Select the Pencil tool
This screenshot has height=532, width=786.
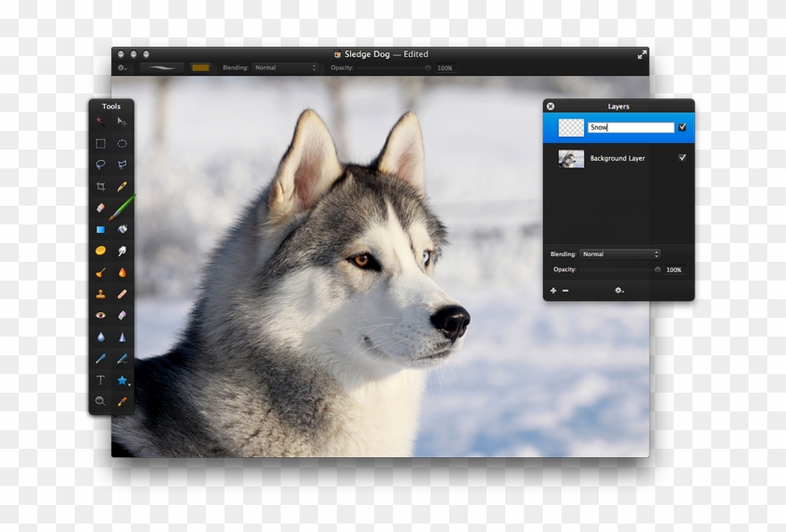(122, 187)
